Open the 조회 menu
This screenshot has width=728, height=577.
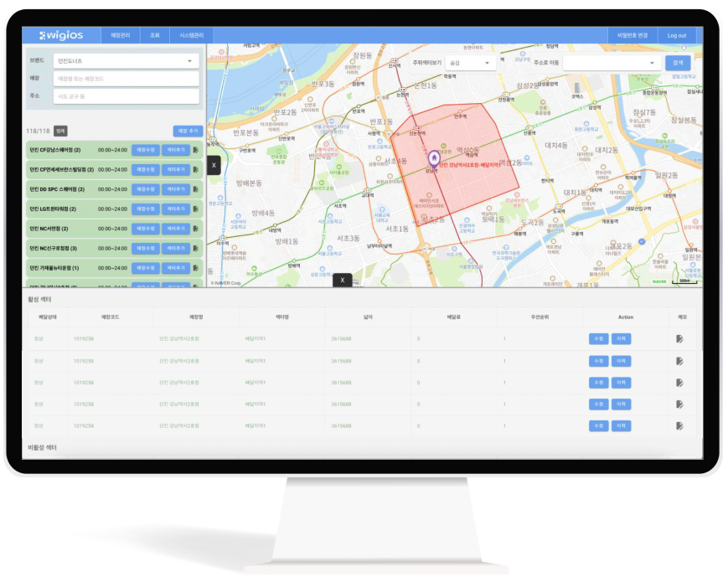(x=155, y=35)
